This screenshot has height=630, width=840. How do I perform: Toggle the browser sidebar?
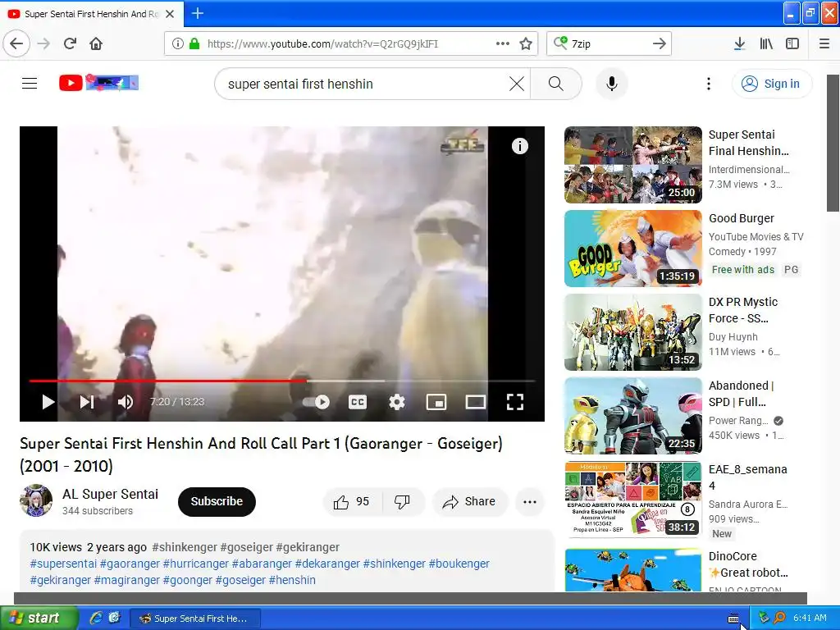click(792, 43)
